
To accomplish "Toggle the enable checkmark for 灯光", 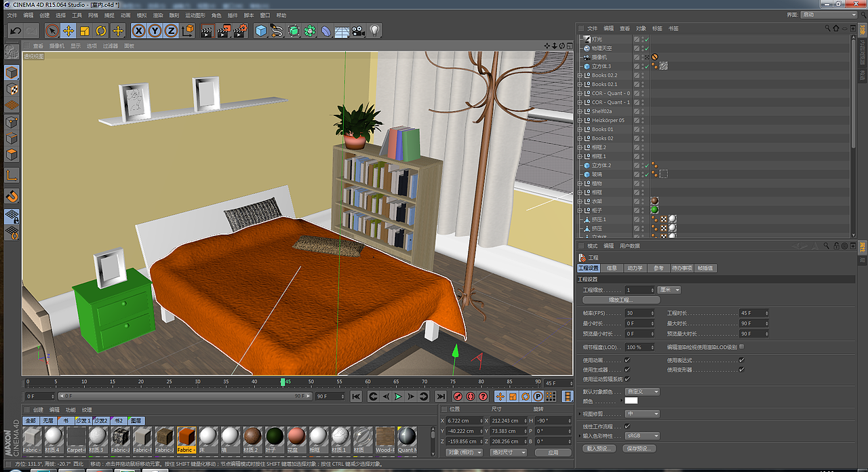I will click(646, 39).
